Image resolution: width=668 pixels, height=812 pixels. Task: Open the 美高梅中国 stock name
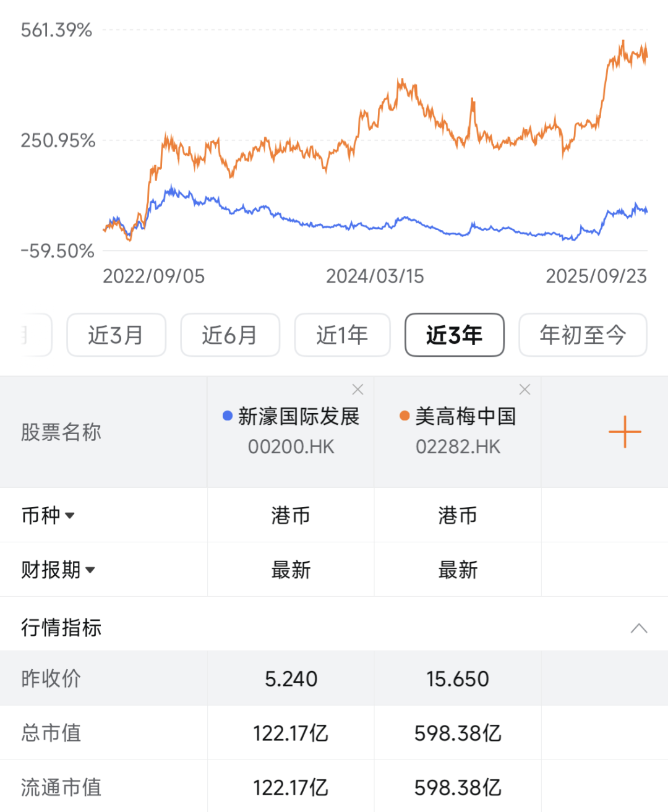465,416
